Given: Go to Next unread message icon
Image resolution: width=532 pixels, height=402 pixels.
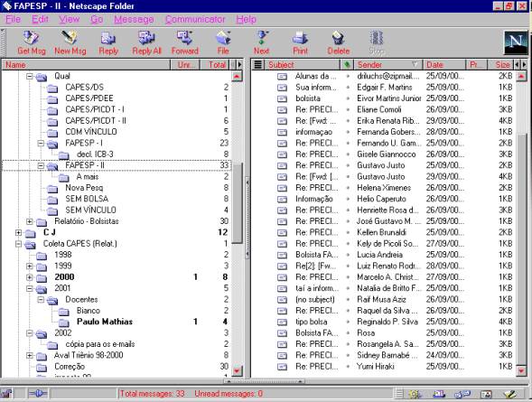Looking at the screenshot, I should tap(261, 42).
